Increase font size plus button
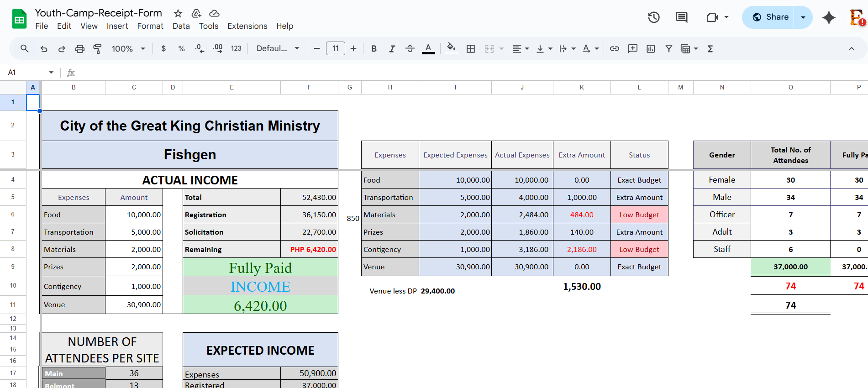 353,48
